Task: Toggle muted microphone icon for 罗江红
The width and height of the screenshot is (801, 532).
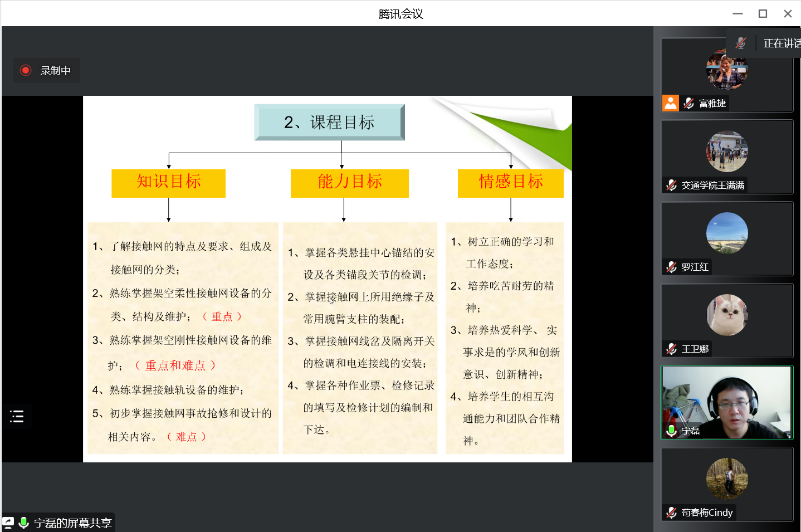Action: 672,267
